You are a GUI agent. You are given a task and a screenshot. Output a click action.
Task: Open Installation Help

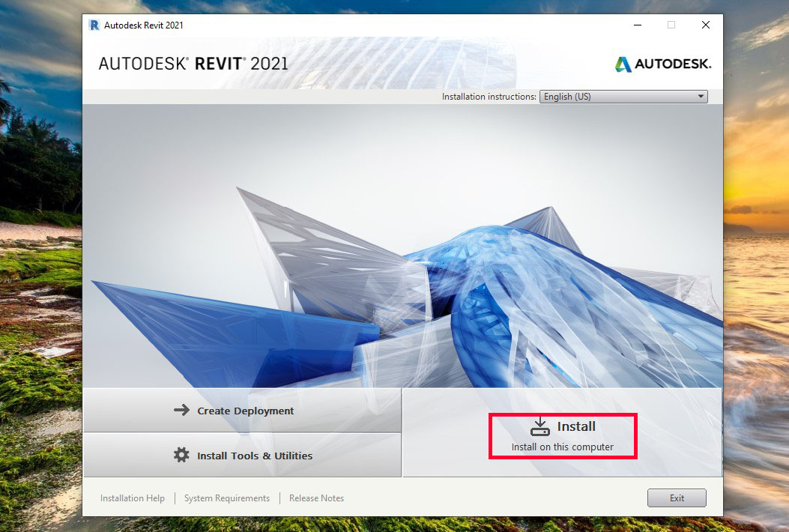[x=133, y=498]
